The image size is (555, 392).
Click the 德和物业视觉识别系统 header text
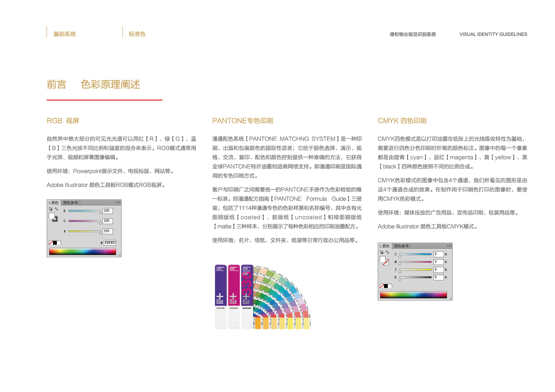[413, 34]
